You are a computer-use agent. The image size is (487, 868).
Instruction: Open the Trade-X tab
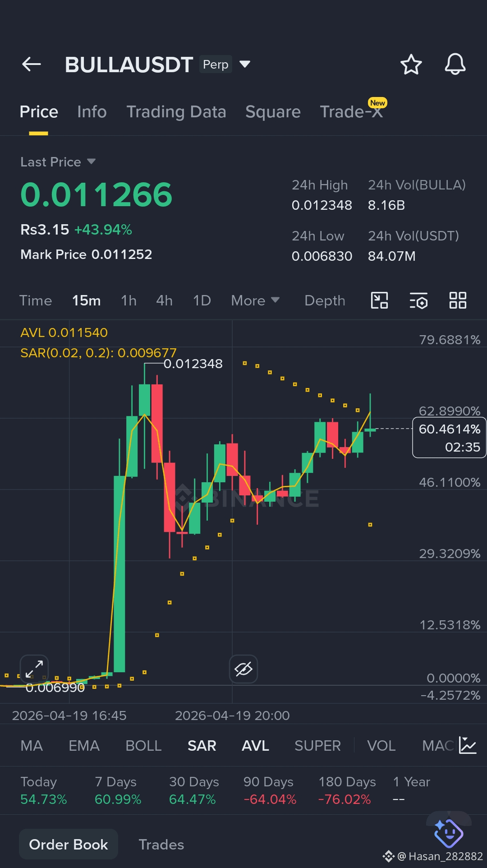[352, 112]
